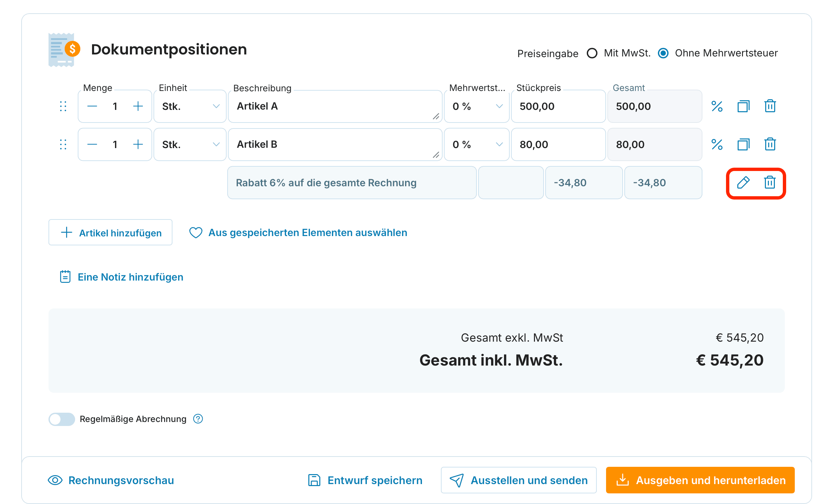Open Aus gespeicherten Elementen auswählen link

coord(298,232)
